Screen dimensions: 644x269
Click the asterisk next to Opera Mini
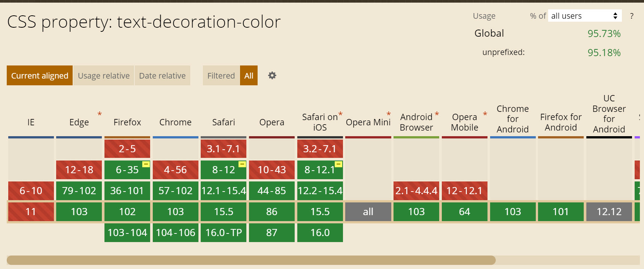pyautogui.click(x=389, y=114)
